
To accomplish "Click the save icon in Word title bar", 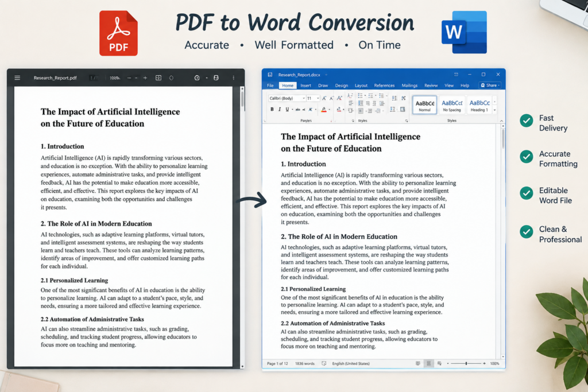I will 270,75.
